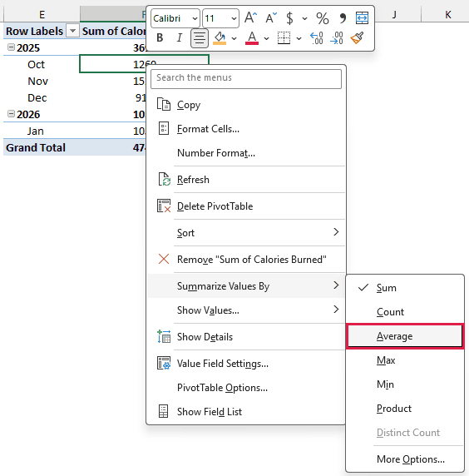The height and width of the screenshot is (476, 469).
Task: Apply Percent Style format
Action: click(322, 18)
